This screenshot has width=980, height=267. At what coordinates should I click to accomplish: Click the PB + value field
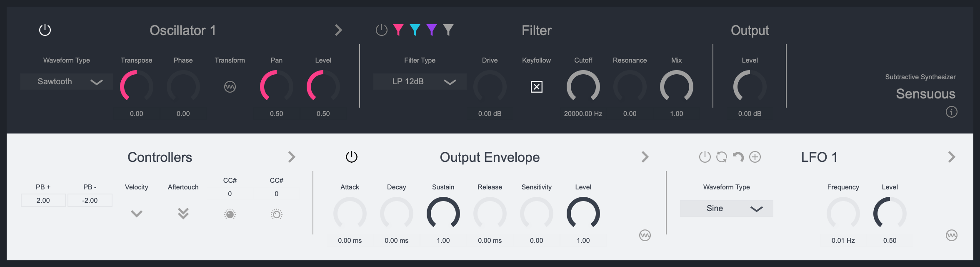click(43, 200)
